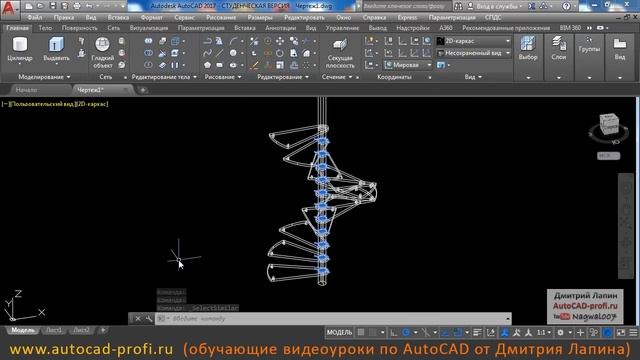This screenshot has width=640, height=360.
Task: Open the Файл menu
Action: 35,18
